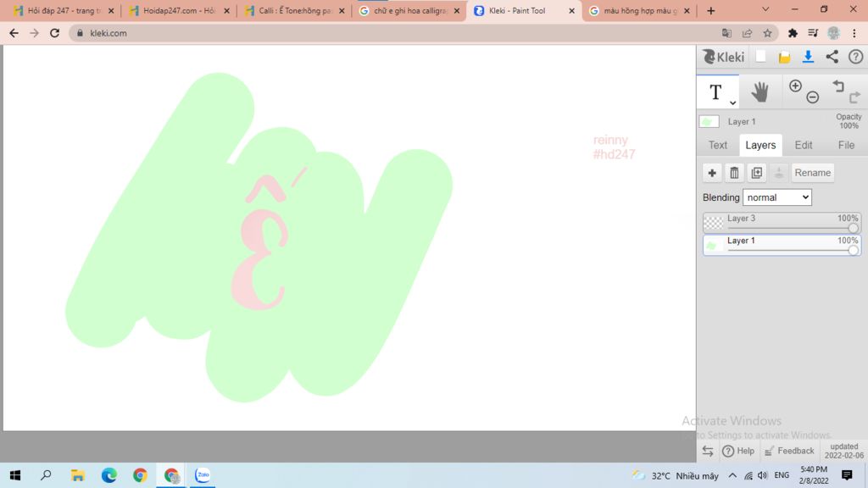The height and width of the screenshot is (488, 868).
Task: Adjust Layer 3 opacity slider
Action: pos(853,228)
